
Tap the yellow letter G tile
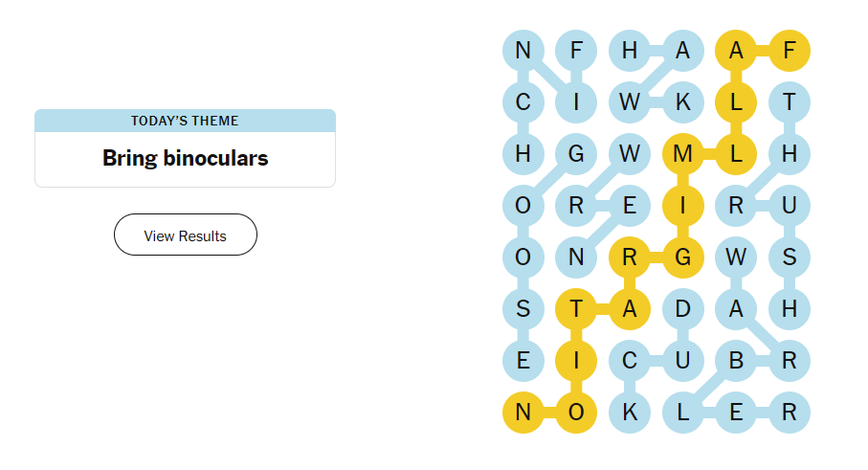[x=682, y=257]
